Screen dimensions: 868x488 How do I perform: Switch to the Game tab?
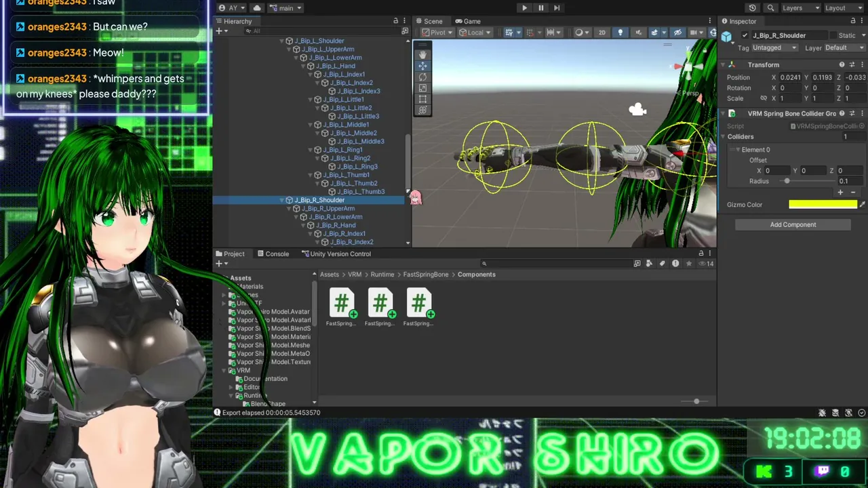468,21
